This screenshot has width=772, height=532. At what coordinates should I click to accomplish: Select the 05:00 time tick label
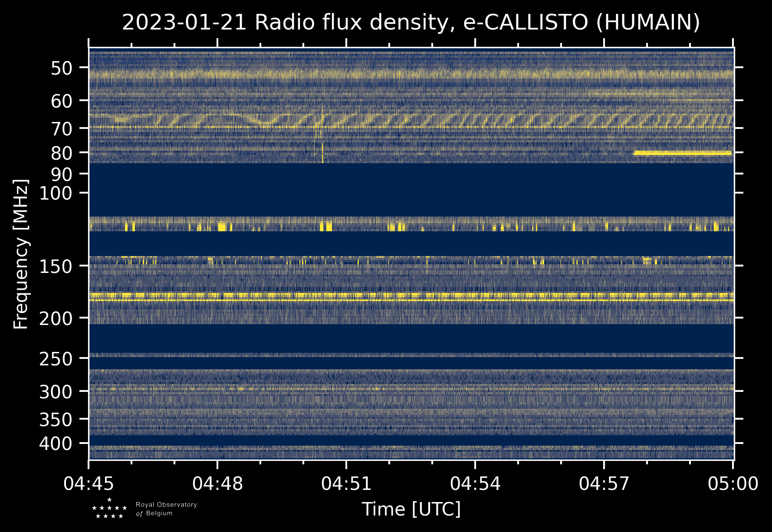point(733,484)
